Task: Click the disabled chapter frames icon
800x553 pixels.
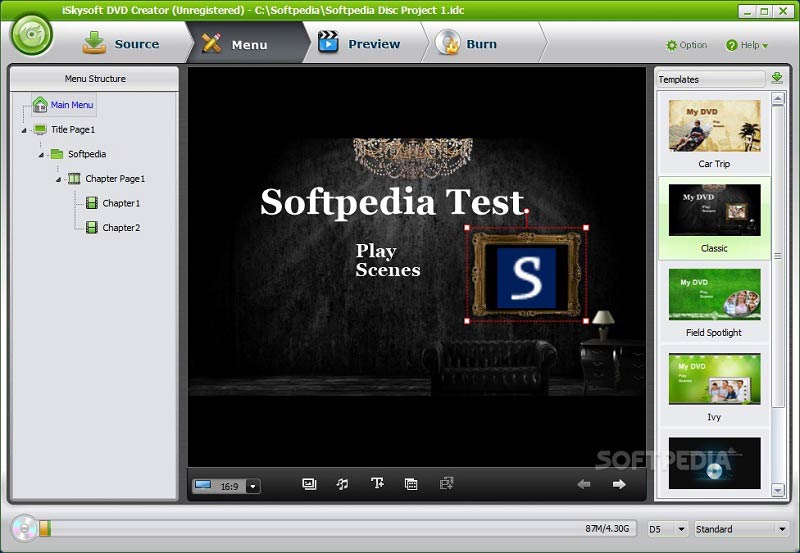Action: pyautogui.click(x=446, y=484)
